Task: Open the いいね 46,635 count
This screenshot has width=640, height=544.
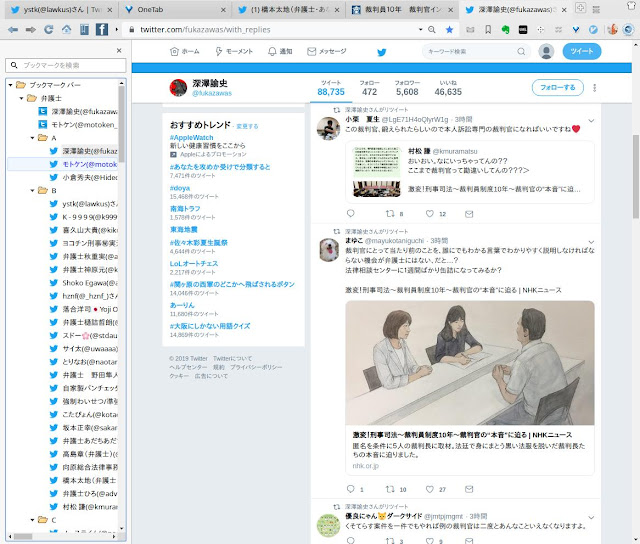Action: [448, 88]
